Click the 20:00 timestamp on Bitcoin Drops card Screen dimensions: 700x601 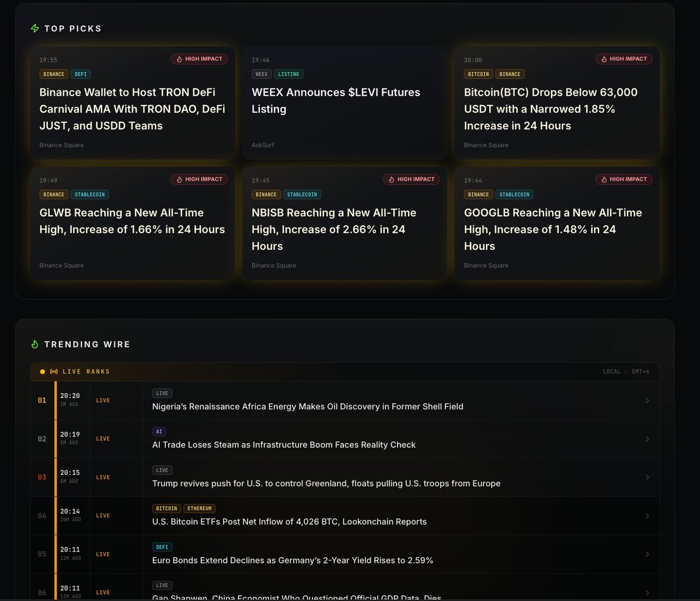473,60
